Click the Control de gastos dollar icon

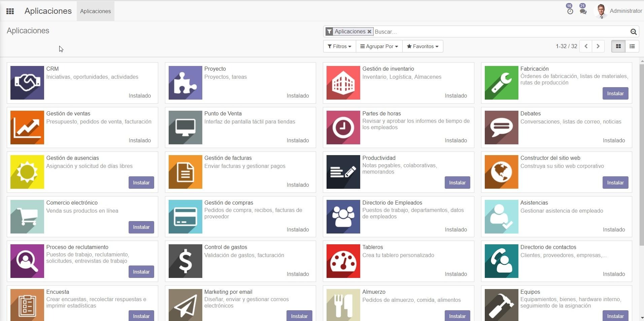point(185,261)
